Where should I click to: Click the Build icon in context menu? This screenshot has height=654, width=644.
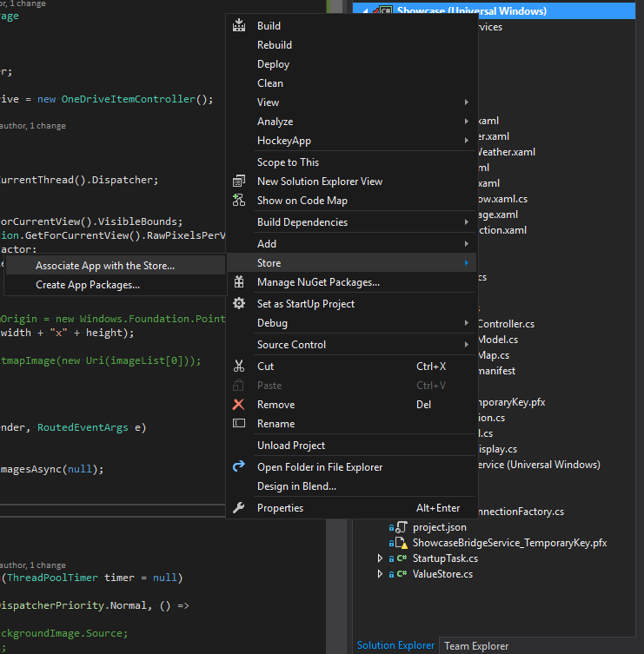click(x=239, y=26)
